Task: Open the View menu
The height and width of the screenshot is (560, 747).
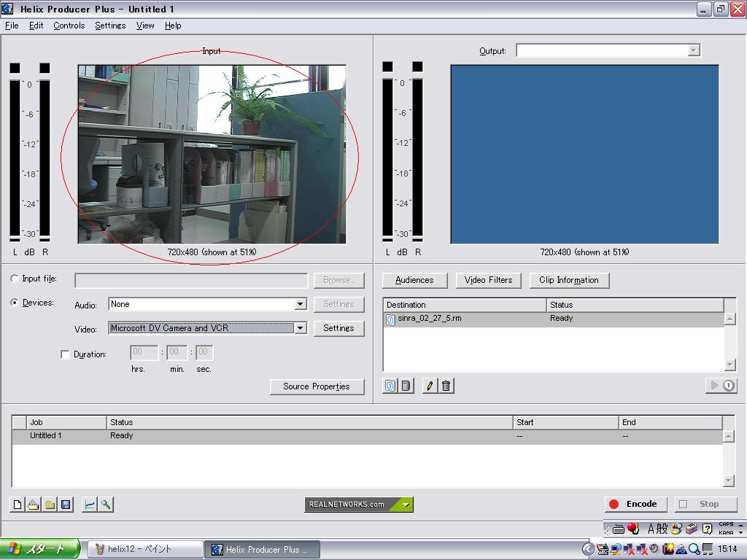Action: pyautogui.click(x=145, y=26)
